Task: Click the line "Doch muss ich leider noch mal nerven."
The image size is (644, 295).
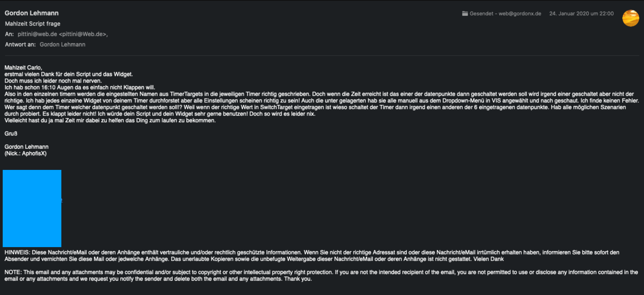Action: (x=53, y=81)
